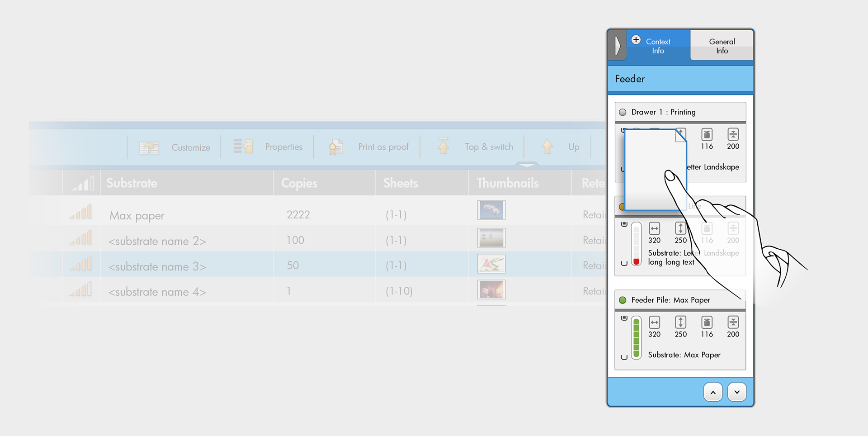The image size is (868, 436).
Task: Expand the pull-down handle beneath the toolbar
Action: pyautogui.click(x=527, y=165)
